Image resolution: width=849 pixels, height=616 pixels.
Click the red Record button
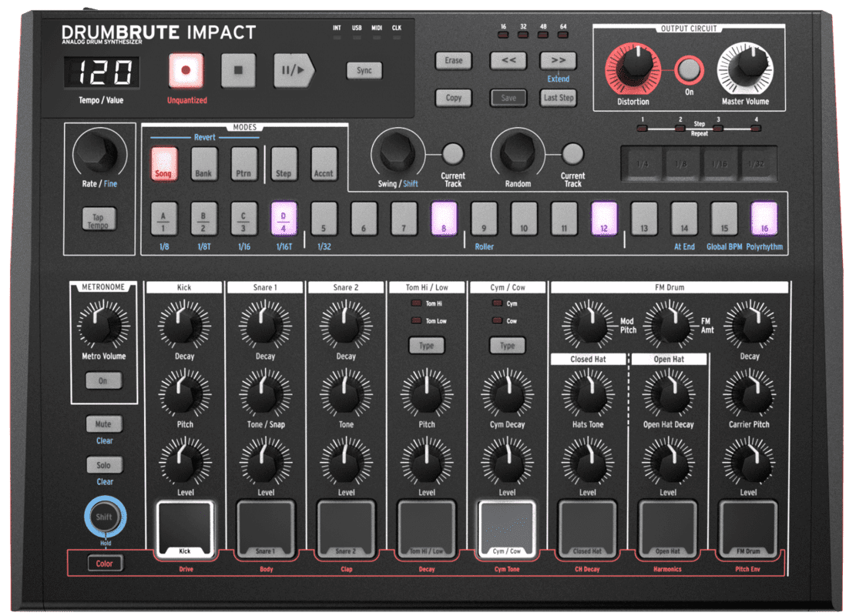186,70
